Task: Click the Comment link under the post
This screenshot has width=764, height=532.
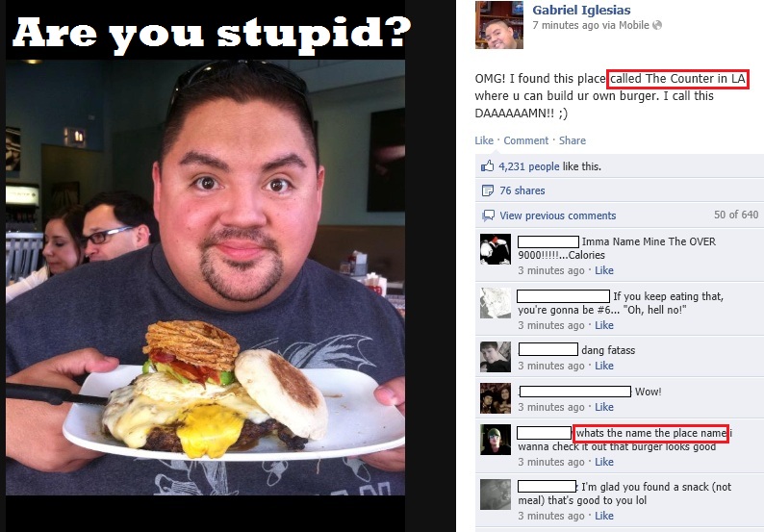Action: coord(525,140)
